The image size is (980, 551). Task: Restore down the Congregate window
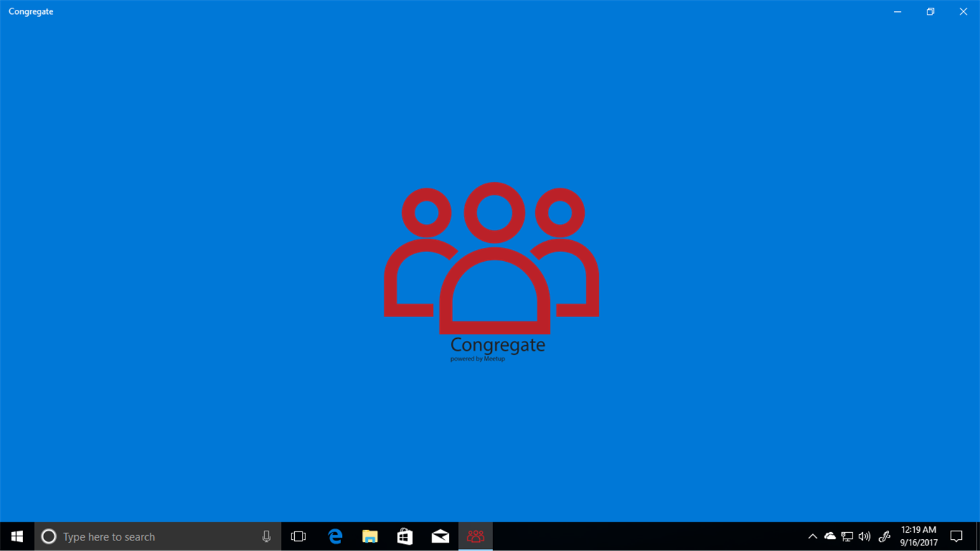(x=930, y=11)
